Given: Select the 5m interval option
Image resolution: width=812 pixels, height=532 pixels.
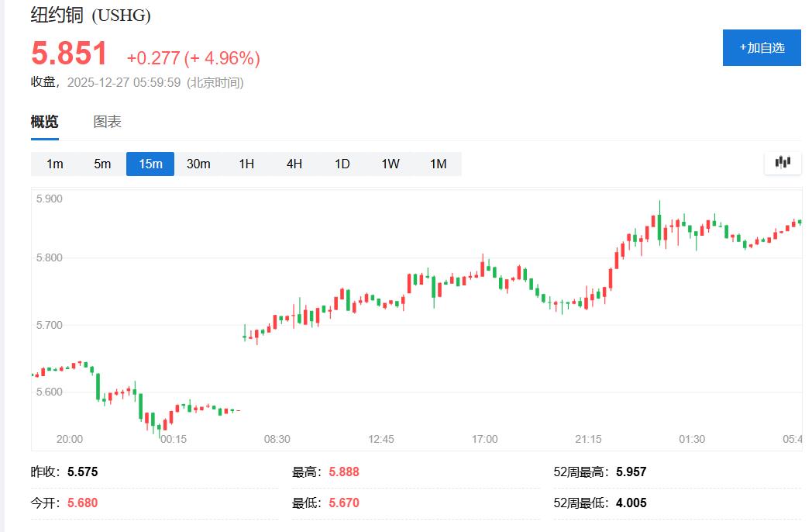Looking at the screenshot, I should pyautogui.click(x=102, y=164).
